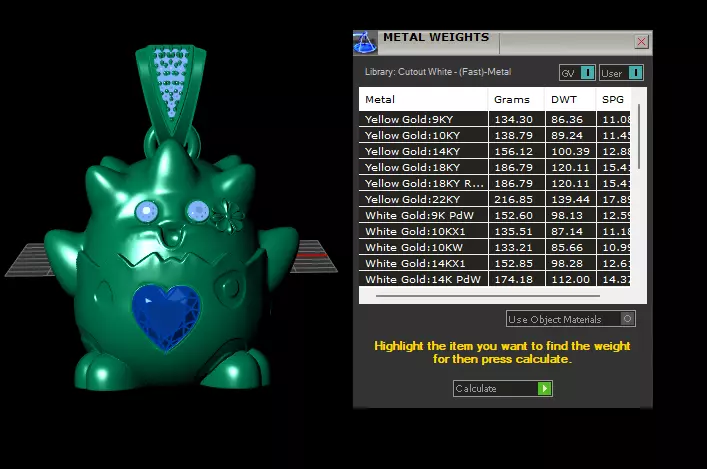Select the Yellow Gold:22KY row
This screenshot has width=707, height=469.
(494, 199)
